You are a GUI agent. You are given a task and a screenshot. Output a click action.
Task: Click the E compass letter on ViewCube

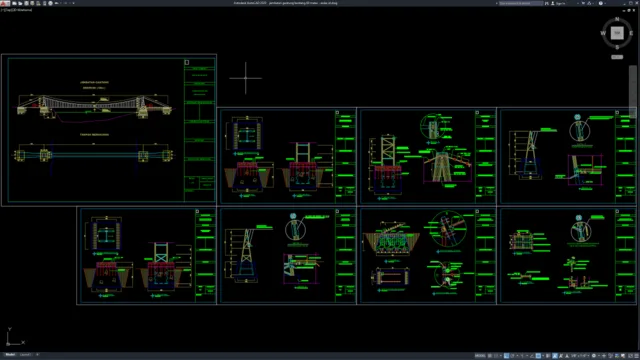point(631,33)
